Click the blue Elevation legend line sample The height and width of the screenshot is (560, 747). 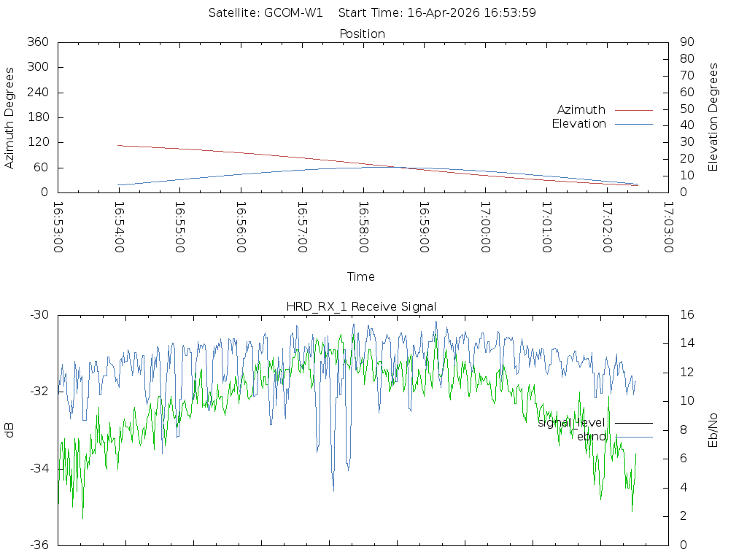pos(633,124)
